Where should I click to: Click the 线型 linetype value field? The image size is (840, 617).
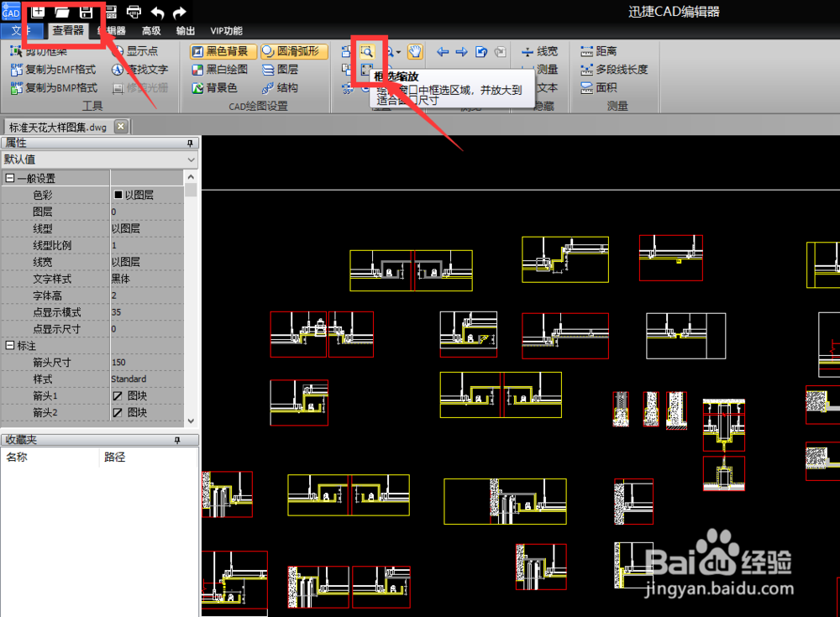[x=147, y=228]
